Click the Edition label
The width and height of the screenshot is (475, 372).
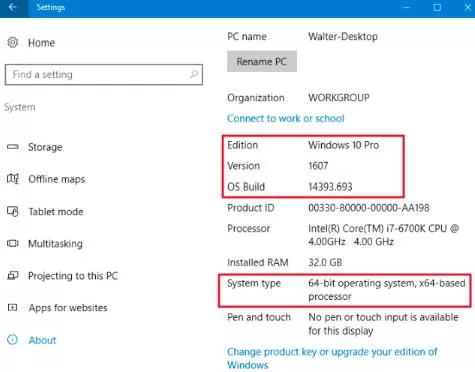[243, 145]
